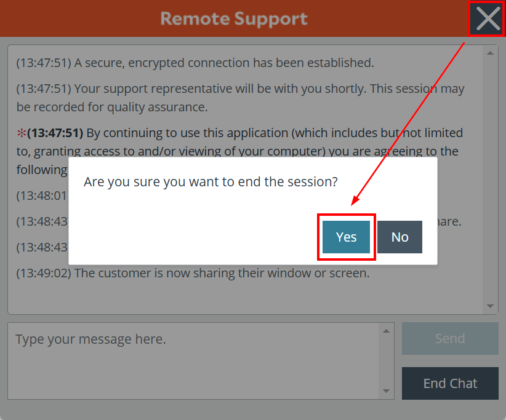Click the Remote Support header title

[234, 18]
